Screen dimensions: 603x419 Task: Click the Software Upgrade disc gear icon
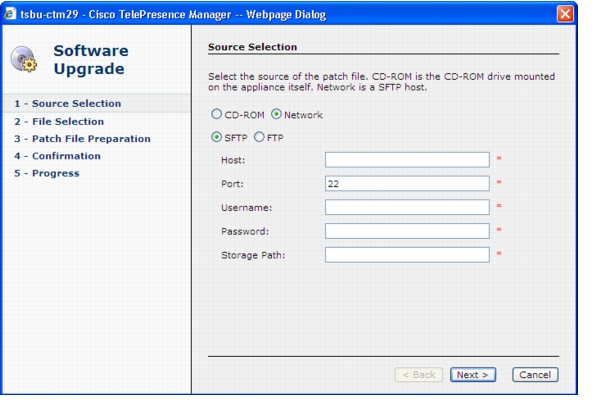tap(23, 59)
